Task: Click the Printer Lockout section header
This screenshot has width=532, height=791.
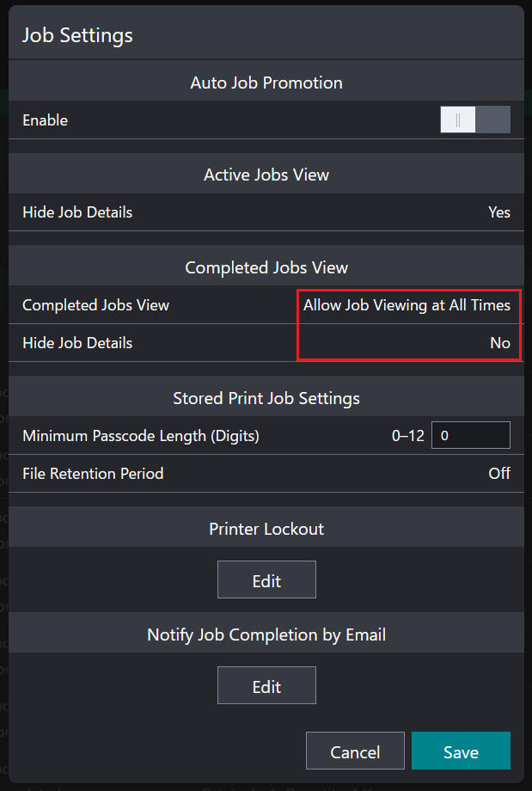Action: [x=266, y=529]
